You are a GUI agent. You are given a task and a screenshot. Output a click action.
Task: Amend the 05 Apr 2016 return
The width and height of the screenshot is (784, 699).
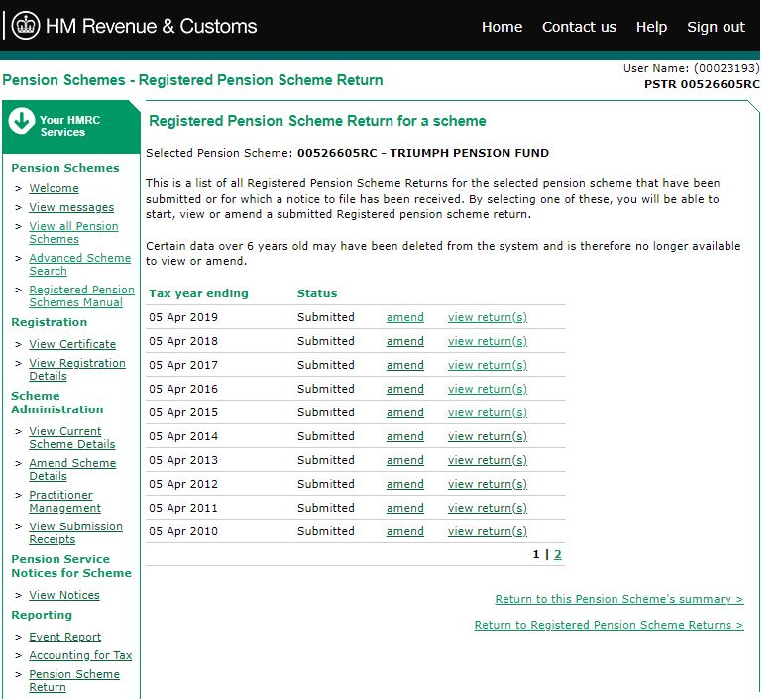click(x=405, y=389)
